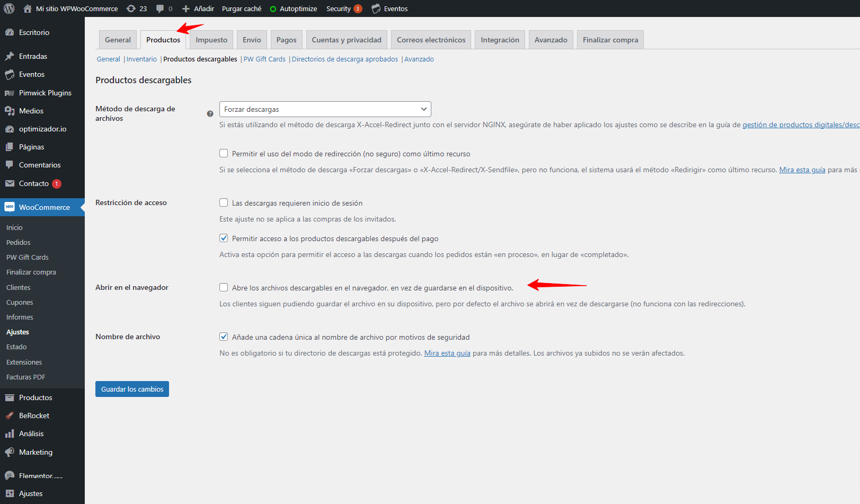Open Análisis bar chart icon
The width and height of the screenshot is (860, 504).
[10, 434]
